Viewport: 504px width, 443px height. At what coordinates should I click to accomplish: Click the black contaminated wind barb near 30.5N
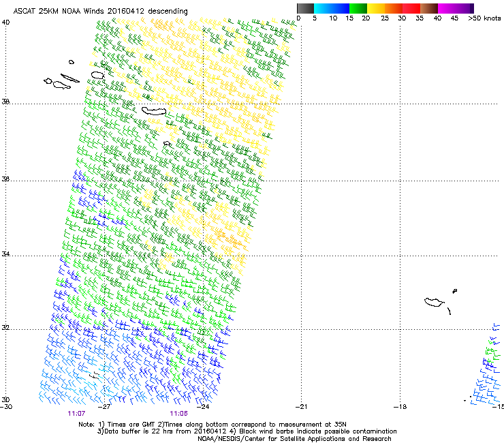point(94,375)
